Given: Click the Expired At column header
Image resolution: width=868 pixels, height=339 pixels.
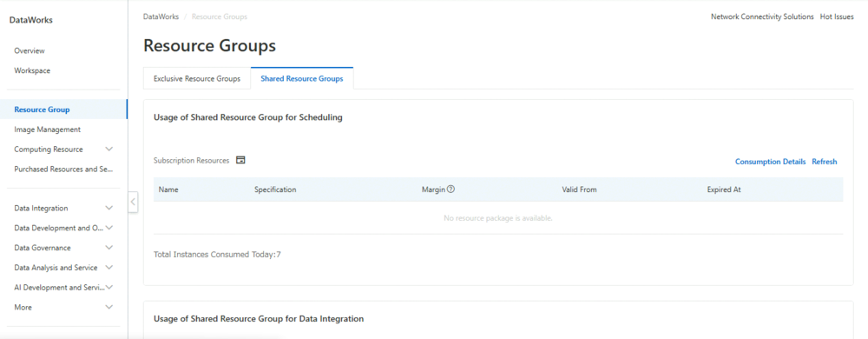Looking at the screenshot, I should pos(724,189).
